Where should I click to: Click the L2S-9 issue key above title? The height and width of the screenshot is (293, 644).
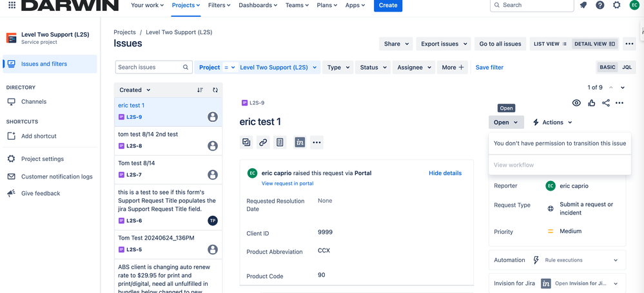tap(257, 103)
